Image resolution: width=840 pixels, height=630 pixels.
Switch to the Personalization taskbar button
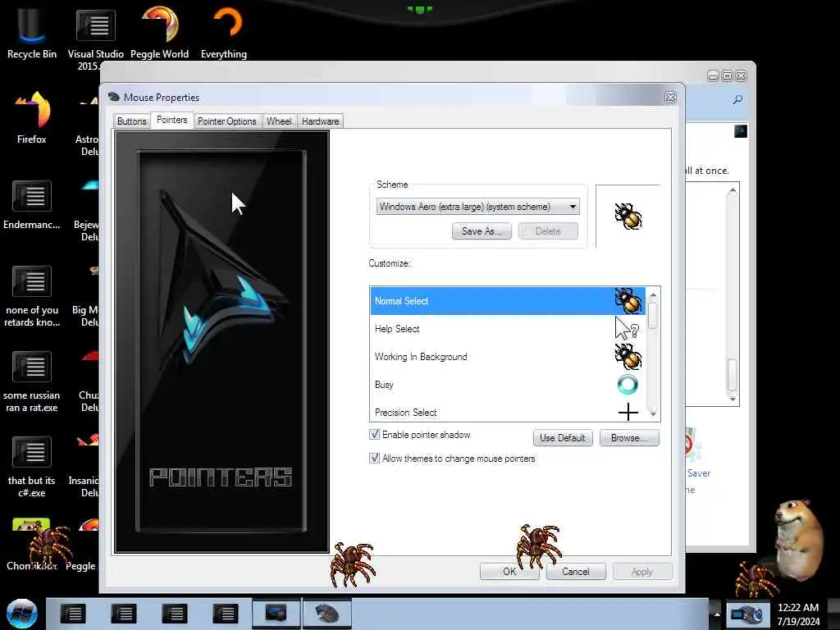(x=276, y=614)
